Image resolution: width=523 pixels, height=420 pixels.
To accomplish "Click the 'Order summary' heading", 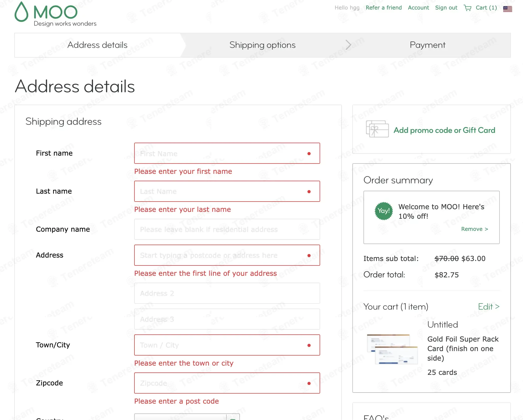I will coord(398,180).
